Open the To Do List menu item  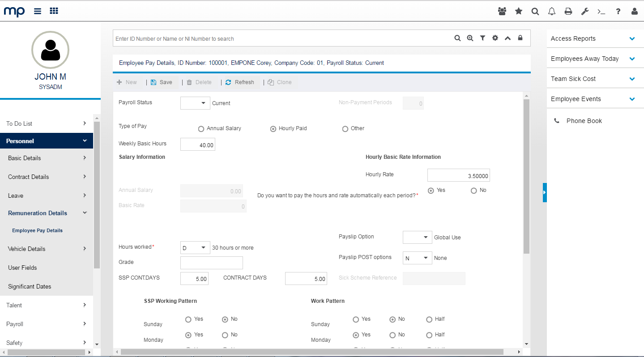click(47, 123)
